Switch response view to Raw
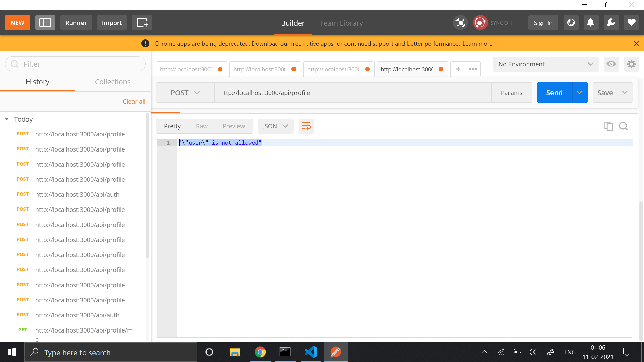This screenshot has width=644, height=362. pyautogui.click(x=202, y=126)
